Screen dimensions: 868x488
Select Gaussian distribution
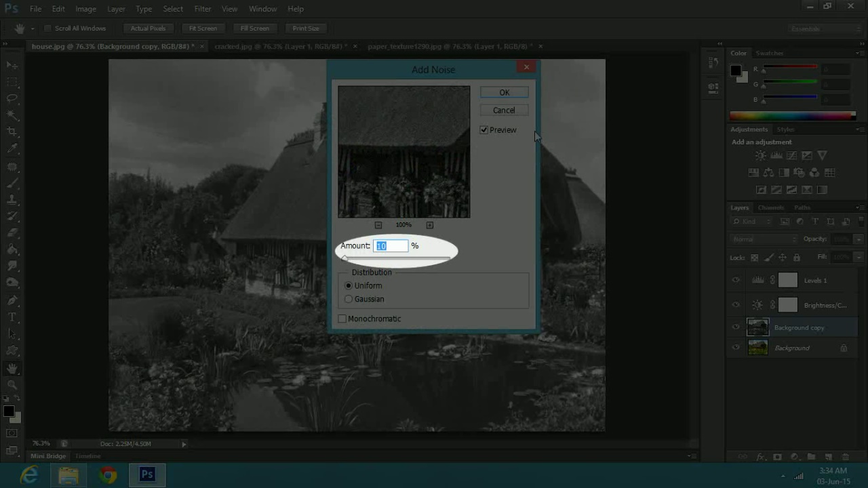(x=349, y=299)
